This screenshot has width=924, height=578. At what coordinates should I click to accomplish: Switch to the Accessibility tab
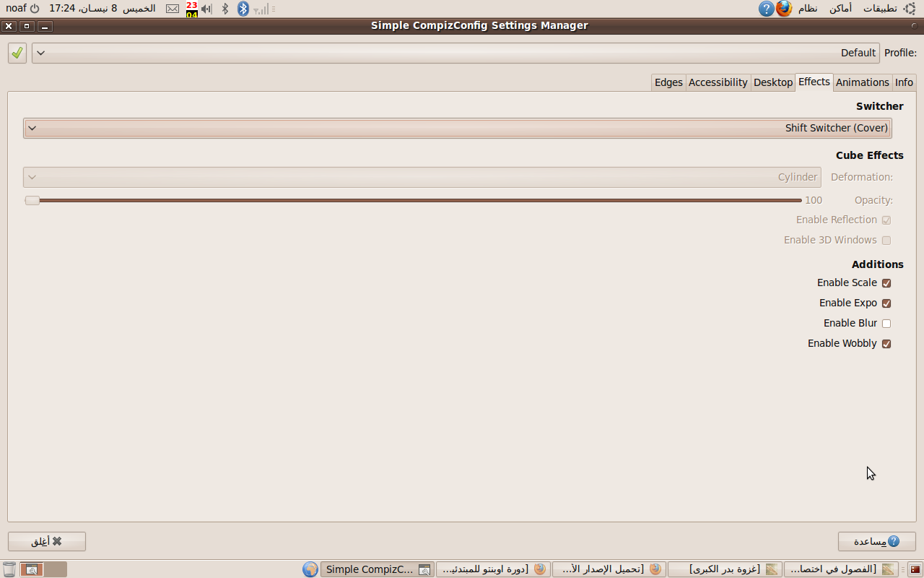click(x=718, y=82)
